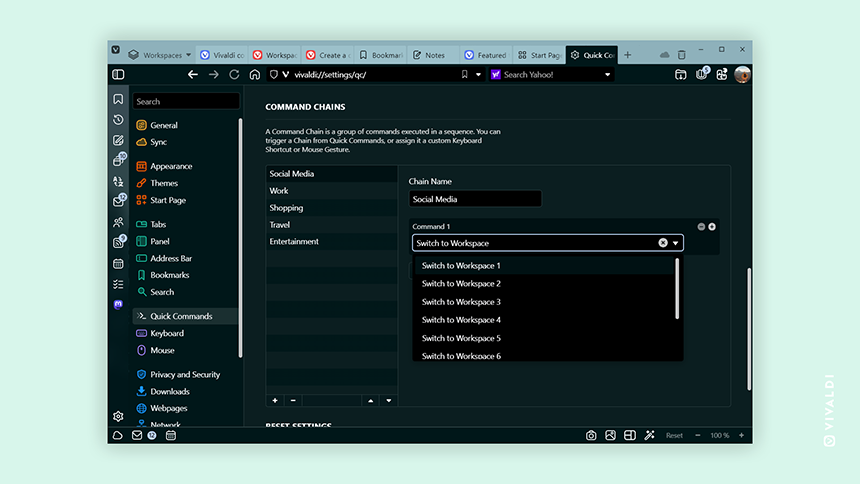
Task: Switch to the Start Page tab
Action: click(539, 55)
